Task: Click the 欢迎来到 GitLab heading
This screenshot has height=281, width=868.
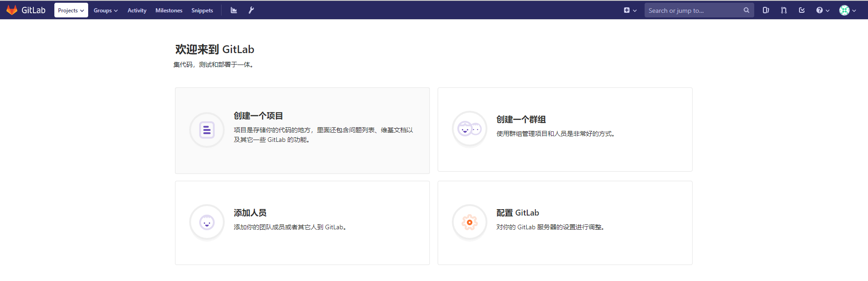Action: pos(214,49)
